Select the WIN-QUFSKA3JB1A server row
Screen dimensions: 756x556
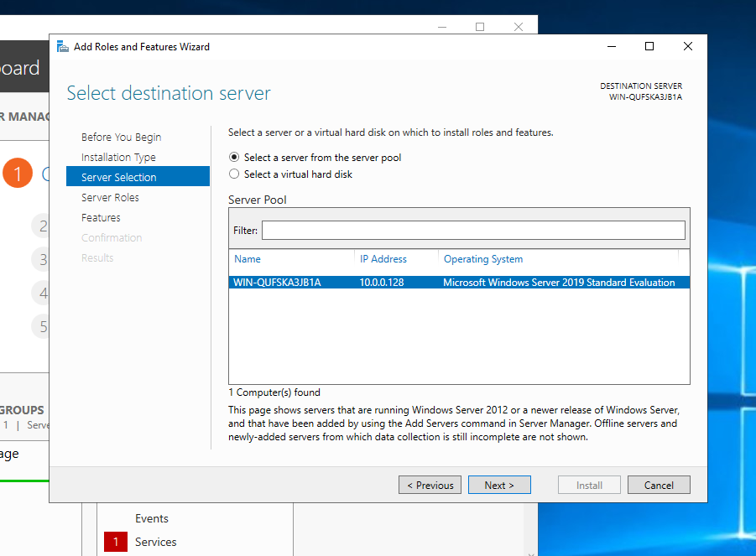click(x=459, y=283)
